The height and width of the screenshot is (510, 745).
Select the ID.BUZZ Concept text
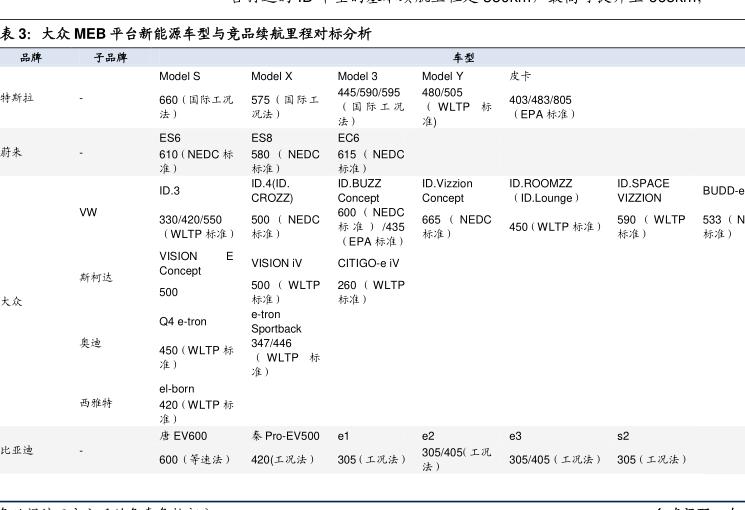tap(360, 191)
